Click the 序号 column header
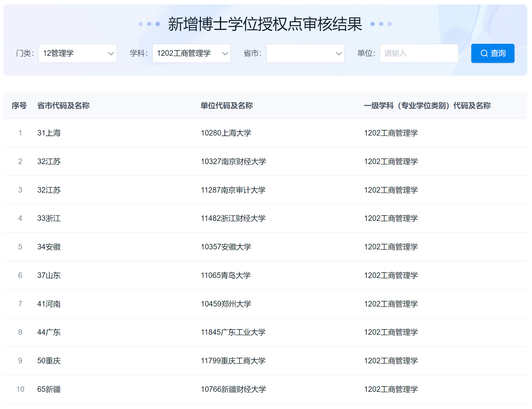 point(19,106)
